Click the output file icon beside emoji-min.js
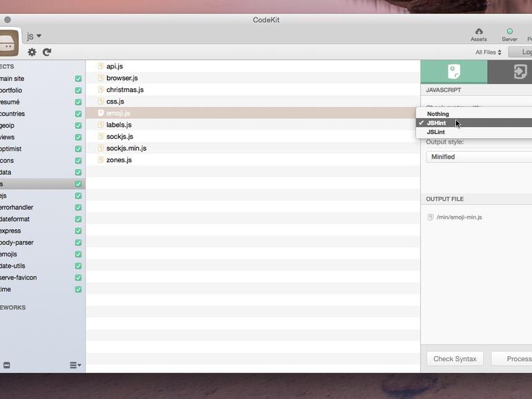This screenshot has height=399, width=532. (x=430, y=217)
